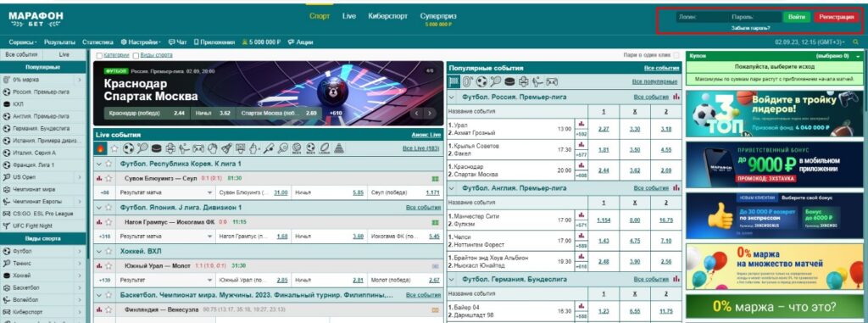Star the Южный Урал — Молот match
The width and height of the screenshot is (868, 323).
click(109, 266)
